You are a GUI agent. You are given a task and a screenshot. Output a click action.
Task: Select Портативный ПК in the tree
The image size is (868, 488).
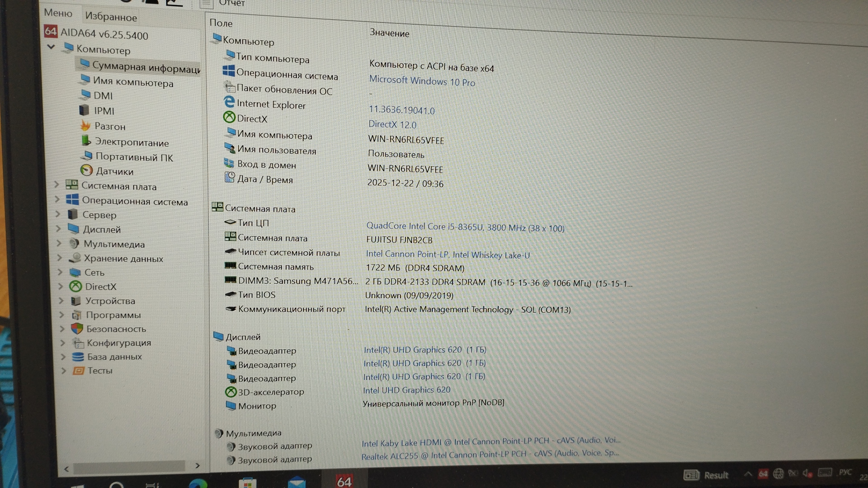(134, 157)
